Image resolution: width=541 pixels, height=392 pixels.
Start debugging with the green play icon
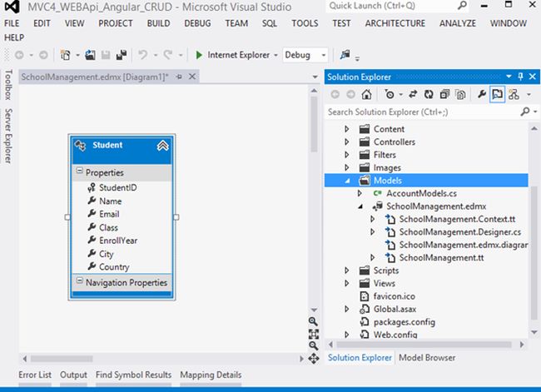tap(199, 55)
